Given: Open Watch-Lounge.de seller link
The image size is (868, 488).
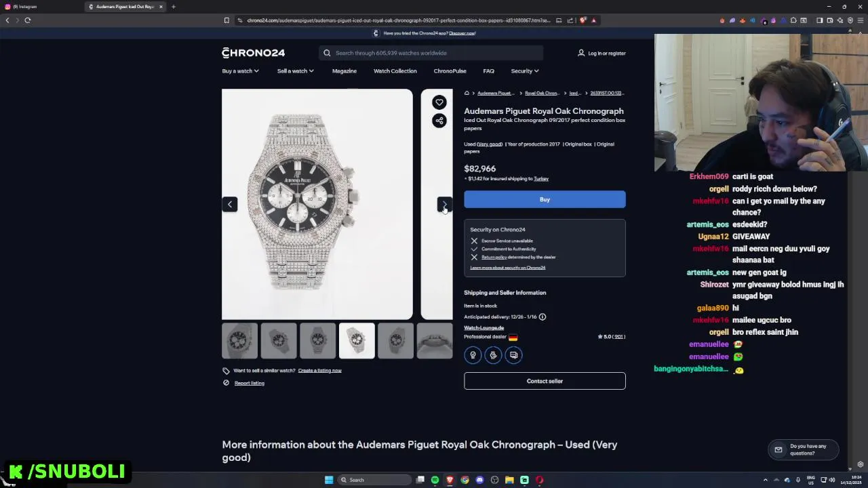Looking at the screenshot, I should tap(484, 328).
